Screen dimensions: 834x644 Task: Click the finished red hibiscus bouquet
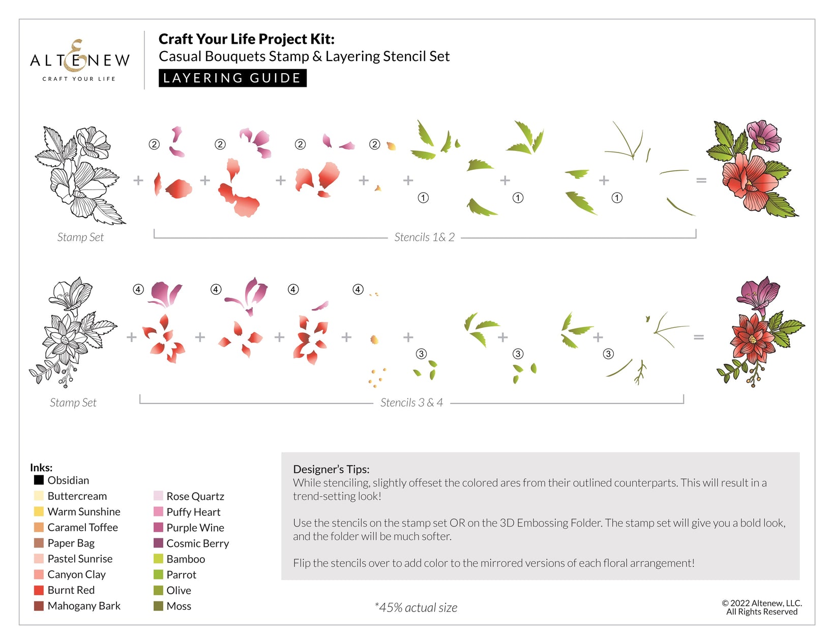coord(753,169)
